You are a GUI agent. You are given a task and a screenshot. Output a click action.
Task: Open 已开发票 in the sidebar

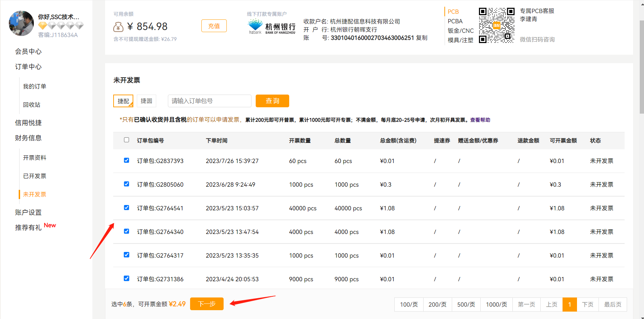[35, 176]
